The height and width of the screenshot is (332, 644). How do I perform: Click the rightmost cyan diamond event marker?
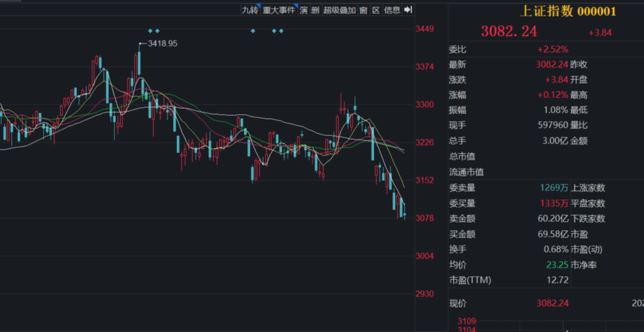(281, 31)
